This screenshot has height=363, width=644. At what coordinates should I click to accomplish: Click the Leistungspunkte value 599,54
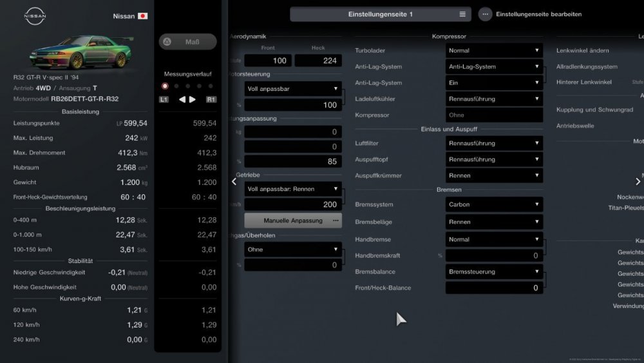pyautogui.click(x=135, y=123)
